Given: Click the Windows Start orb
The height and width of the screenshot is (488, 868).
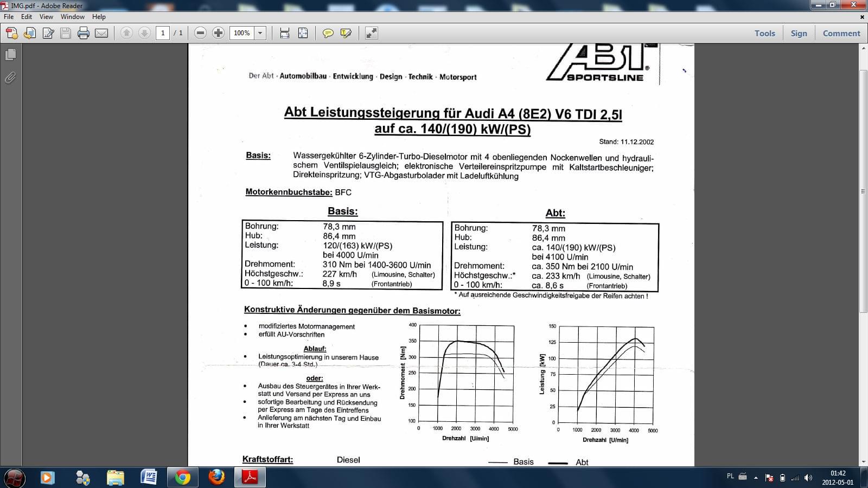Looking at the screenshot, I should (15, 478).
